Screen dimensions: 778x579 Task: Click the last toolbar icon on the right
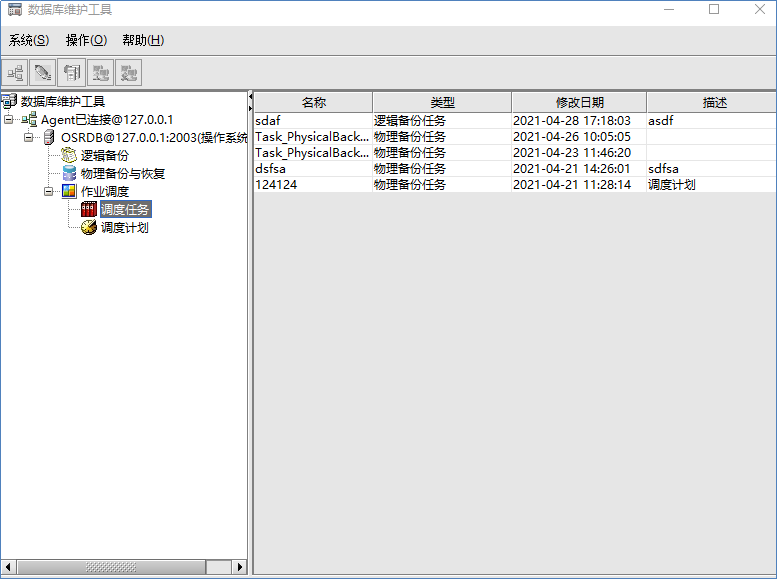click(x=129, y=73)
